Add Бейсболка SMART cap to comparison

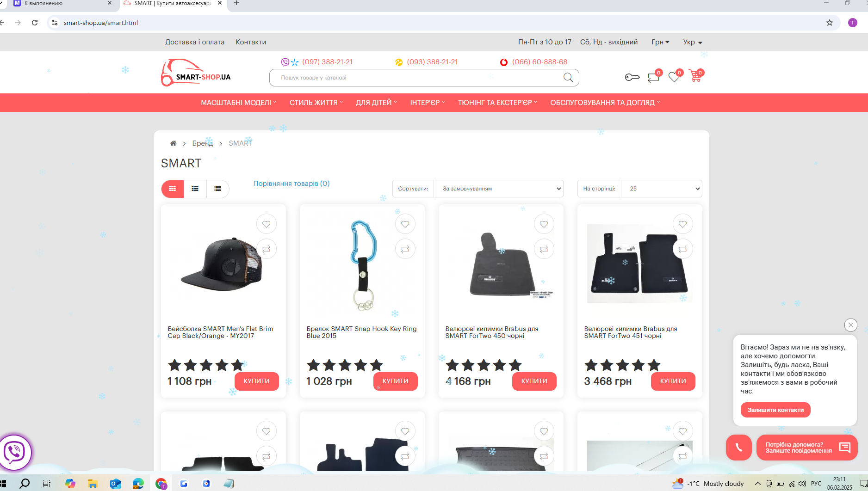coord(267,249)
